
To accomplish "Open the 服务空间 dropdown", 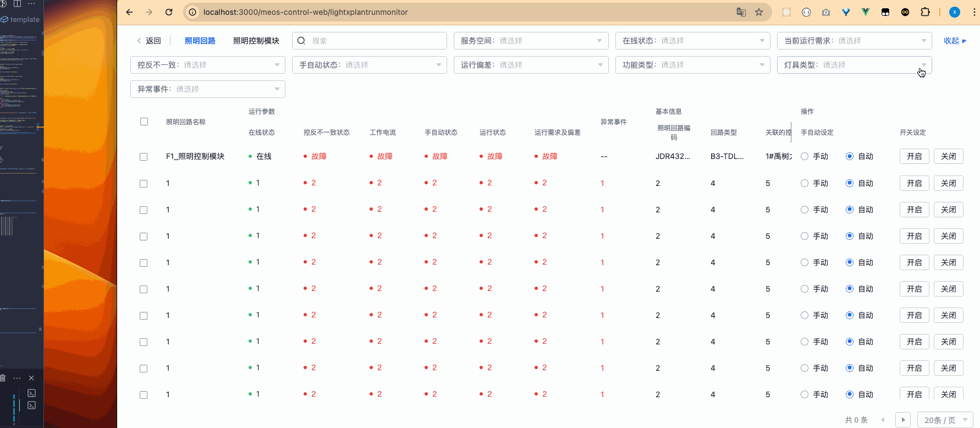I will pyautogui.click(x=531, y=41).
